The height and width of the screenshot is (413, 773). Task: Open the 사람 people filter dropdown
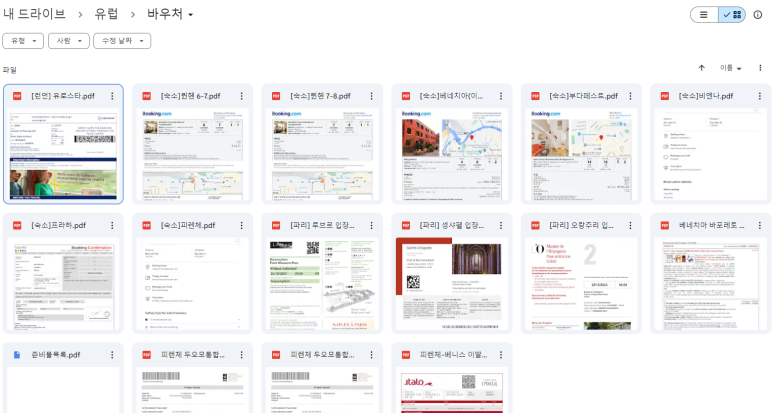(x=69, y=41)
